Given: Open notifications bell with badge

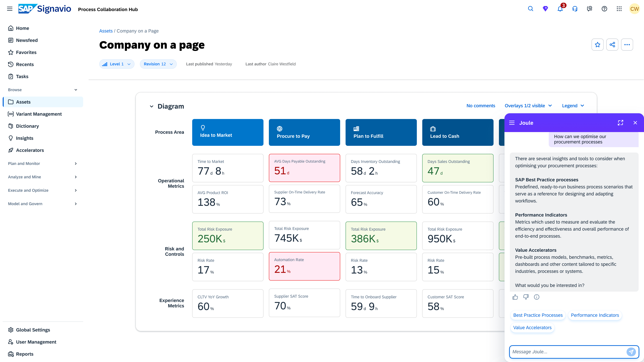Looking at the screenshot, I should [x=560, y=9].
